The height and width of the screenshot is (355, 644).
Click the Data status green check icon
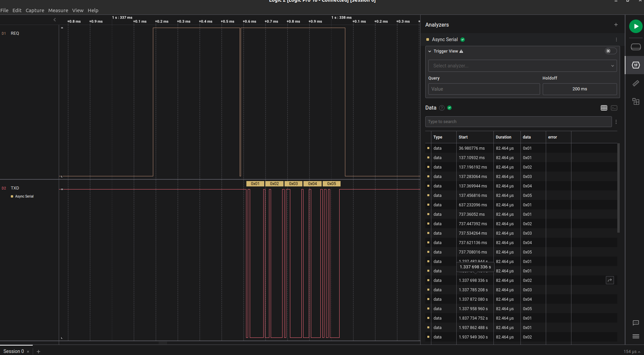449,108
